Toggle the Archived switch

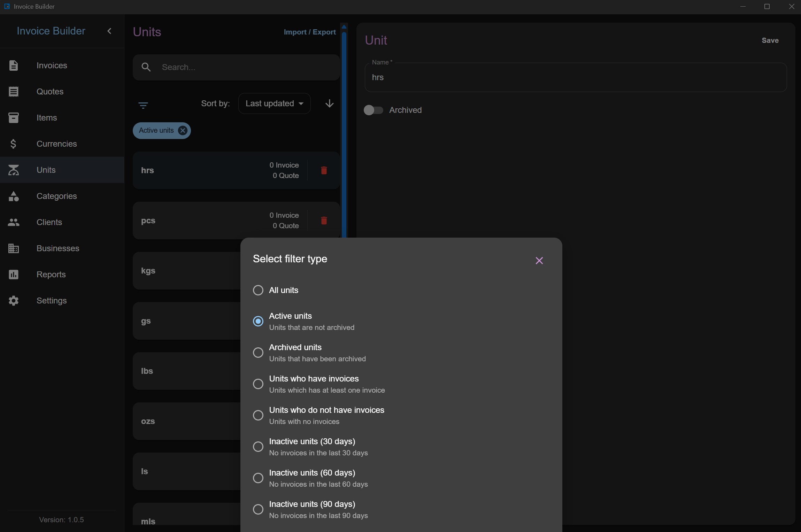click(373, 110)
